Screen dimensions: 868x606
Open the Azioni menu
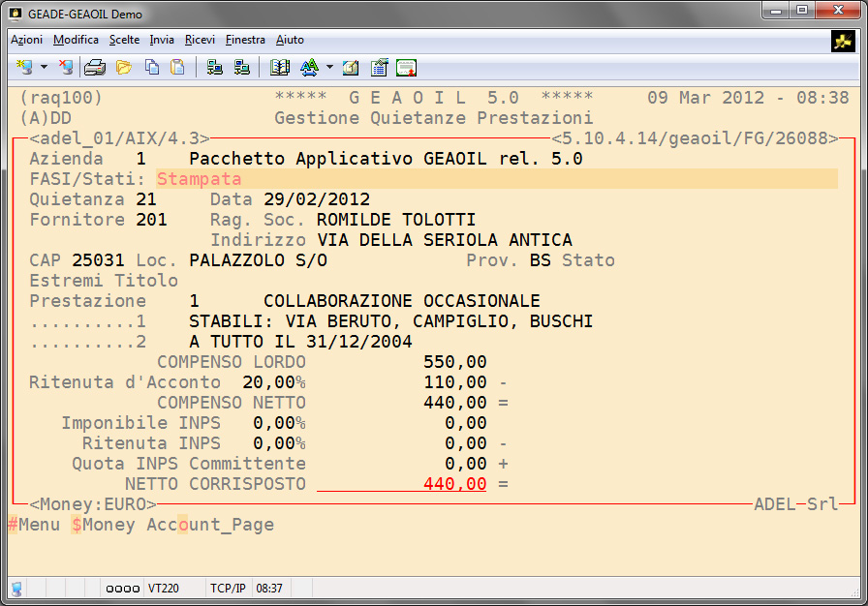pos(26,40)
